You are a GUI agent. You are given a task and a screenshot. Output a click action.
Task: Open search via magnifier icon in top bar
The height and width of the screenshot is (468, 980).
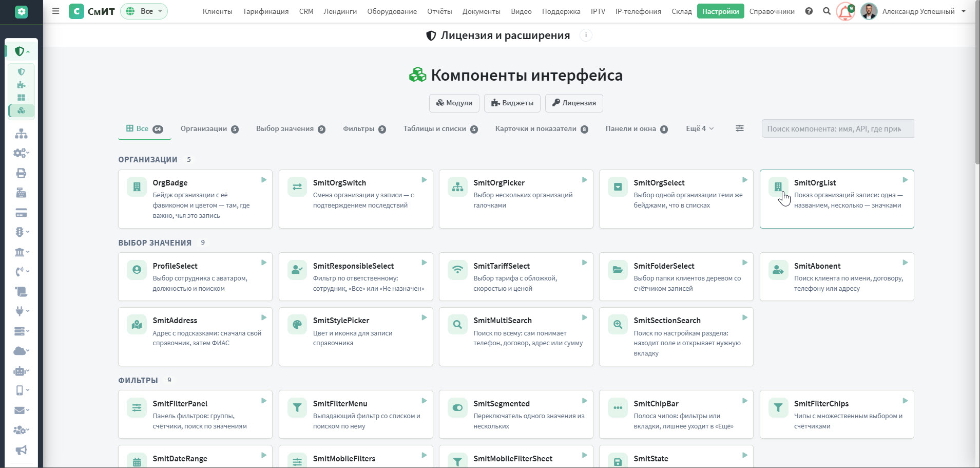coord(827,11)
